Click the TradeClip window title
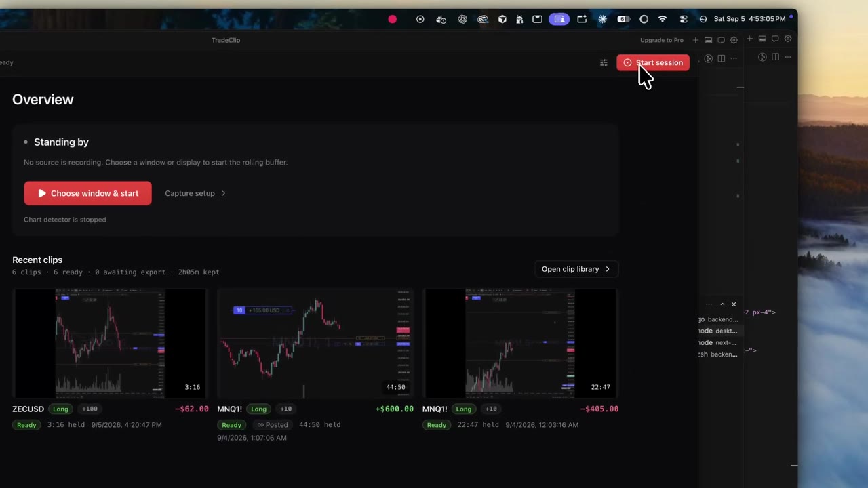This screenshot has height=488, width=868. click(226, 40)
